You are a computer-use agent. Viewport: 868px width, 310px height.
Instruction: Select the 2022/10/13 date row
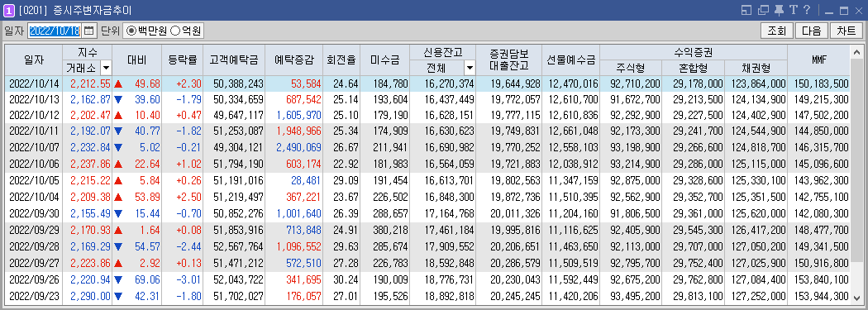coord(428,99)
